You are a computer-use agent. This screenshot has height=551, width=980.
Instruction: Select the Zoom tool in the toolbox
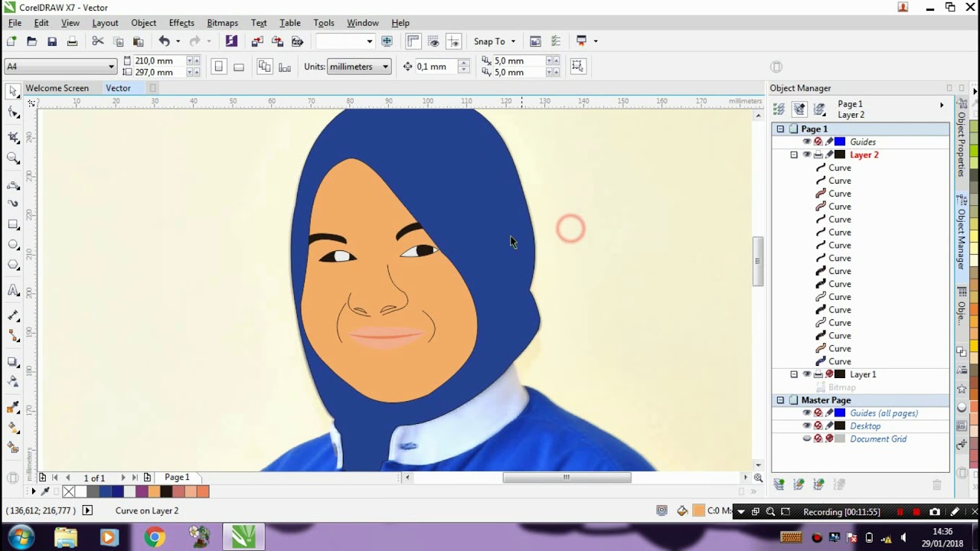pos(13,158)
